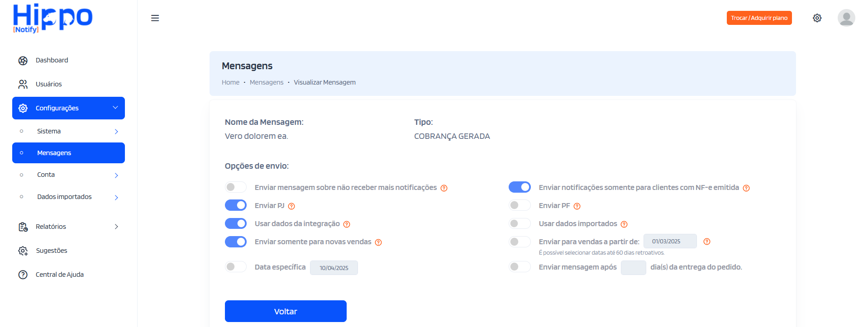868x327 pixels.
Task: Click the Data específica date field
Action: (334, 268)
